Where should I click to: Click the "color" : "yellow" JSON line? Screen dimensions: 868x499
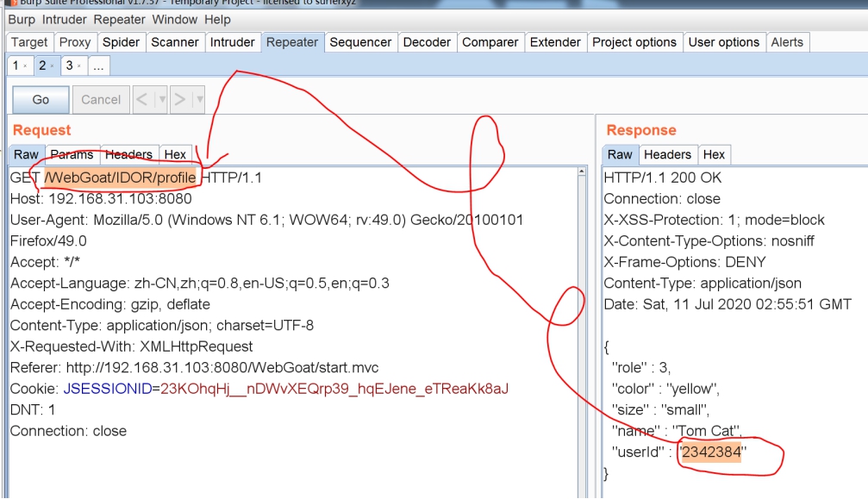[665, 389]
